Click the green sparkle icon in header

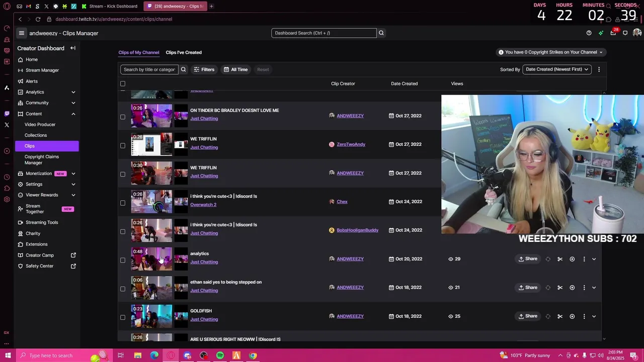pyautogui.click(x=601, y=33)
